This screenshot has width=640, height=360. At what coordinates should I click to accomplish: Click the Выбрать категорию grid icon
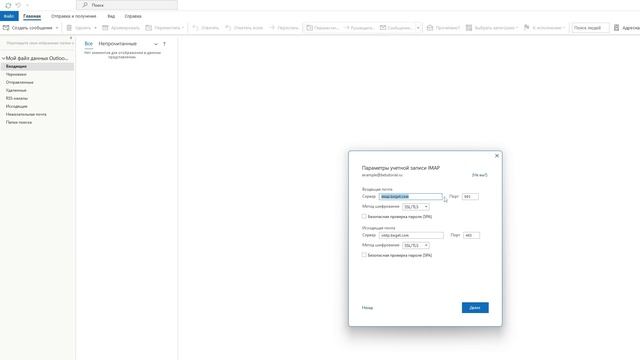point(469,28)
